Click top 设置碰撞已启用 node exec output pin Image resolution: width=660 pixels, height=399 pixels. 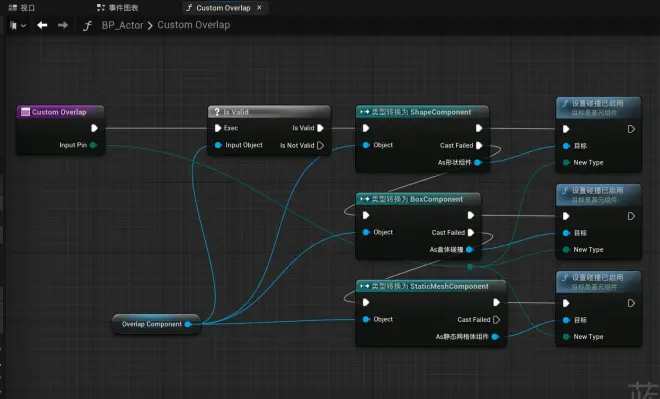(631, 129)
